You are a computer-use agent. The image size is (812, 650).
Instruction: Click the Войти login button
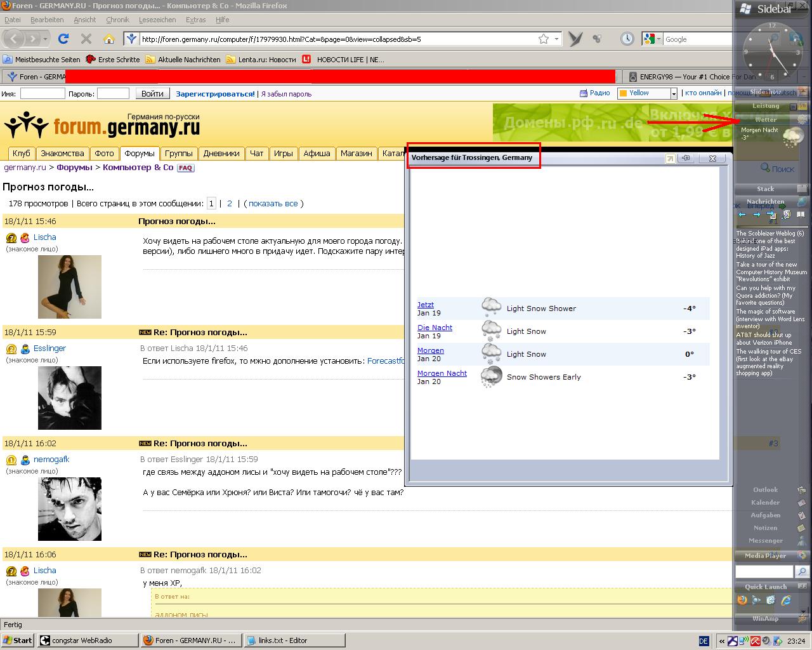click(152, 93)
